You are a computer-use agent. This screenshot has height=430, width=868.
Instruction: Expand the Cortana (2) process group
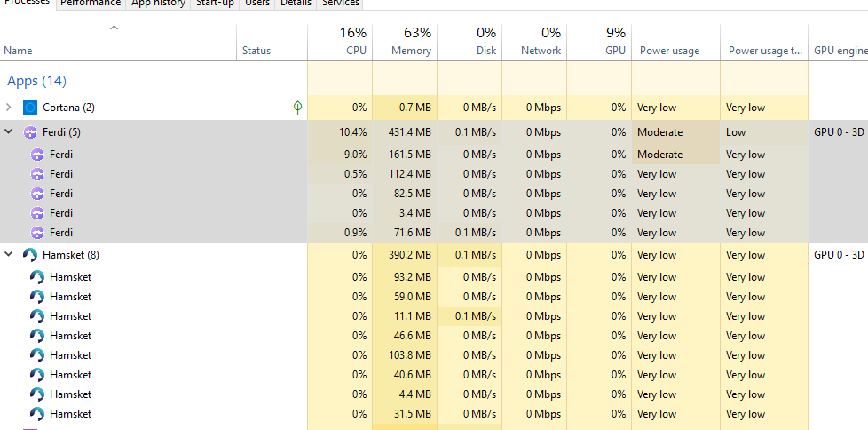(9, 107)
